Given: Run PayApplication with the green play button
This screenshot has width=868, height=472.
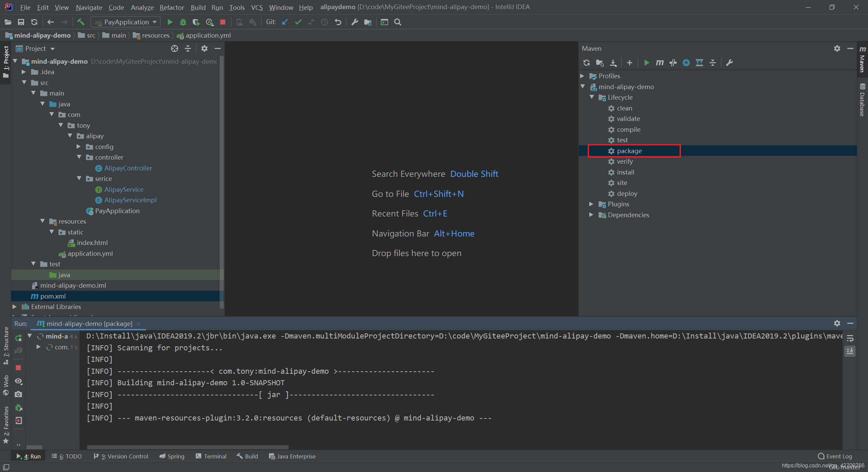Looking at the screenshot, I should point(170,22).
